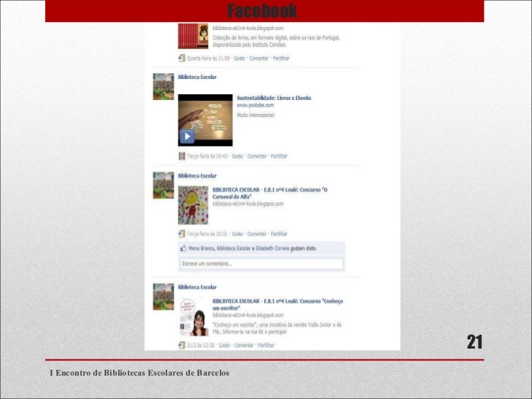Click link icon beside Quarta-feira às 11:08
Viewport: 532px width, 399px height.
pos(182,58)
